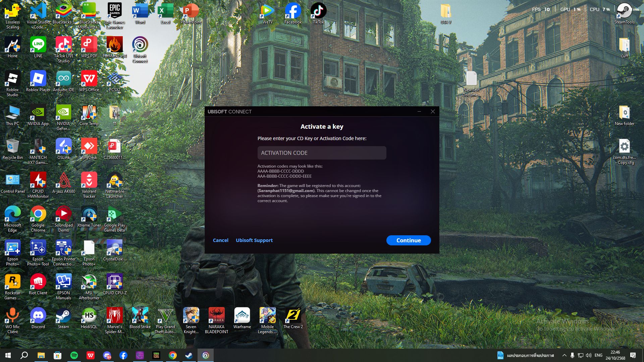The height and width of the screenshot is (362, 644).
Task: Open the Windows Start menu
Action: [8, 355]
